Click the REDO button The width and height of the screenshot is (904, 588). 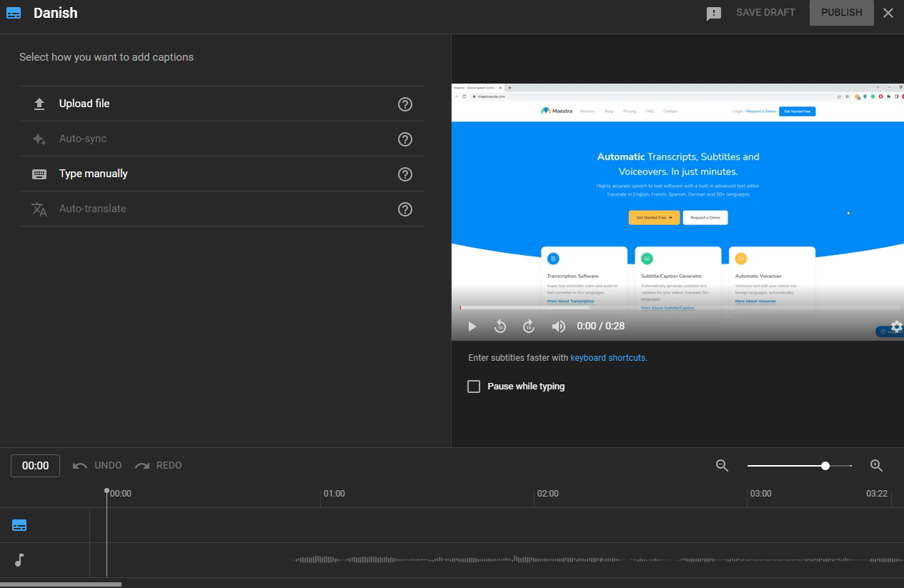[159, 465]
